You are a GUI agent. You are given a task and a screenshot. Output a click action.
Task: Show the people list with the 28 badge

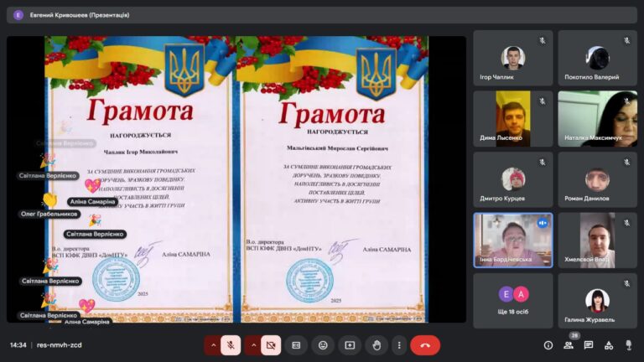pyautogui.click(x=569, y=345)
